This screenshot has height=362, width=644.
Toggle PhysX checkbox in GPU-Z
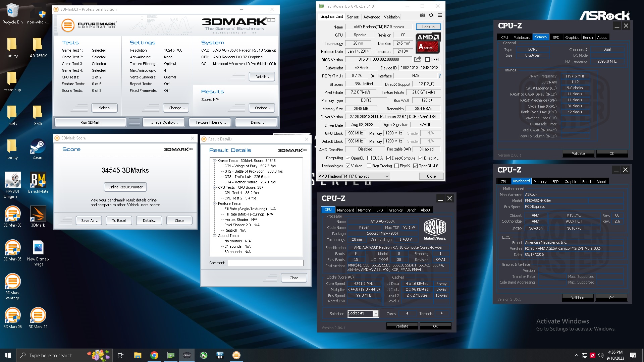pyautogui.click(x=396, y=166)
